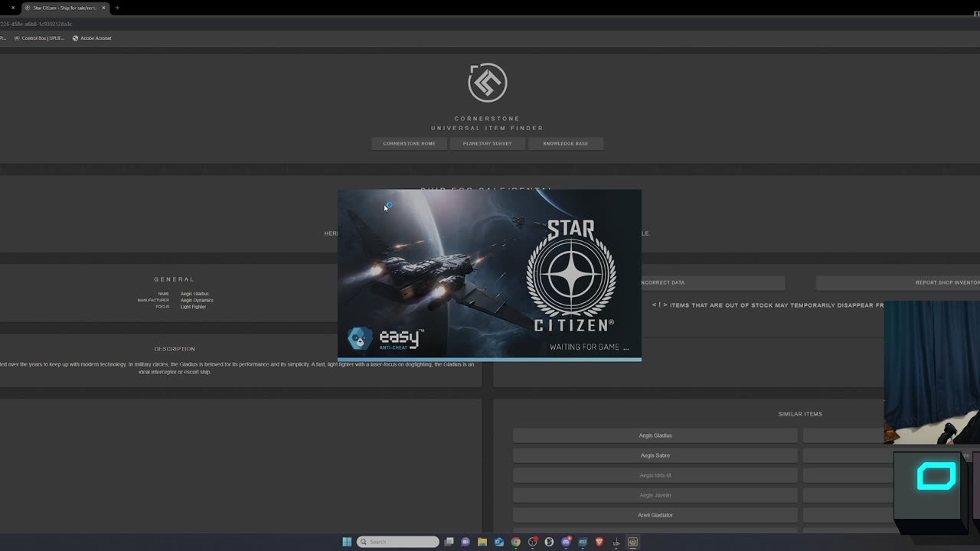This screenshot has width=980, height=551.
Task: Click the DESCRIPTION section heading
Action: [175, 349]
